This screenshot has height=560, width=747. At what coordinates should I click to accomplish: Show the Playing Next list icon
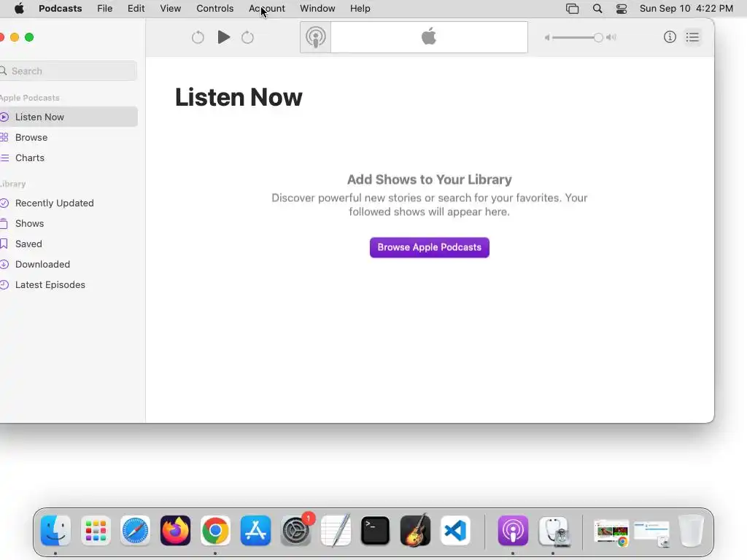pyautogui.click(x=693, y=37)
